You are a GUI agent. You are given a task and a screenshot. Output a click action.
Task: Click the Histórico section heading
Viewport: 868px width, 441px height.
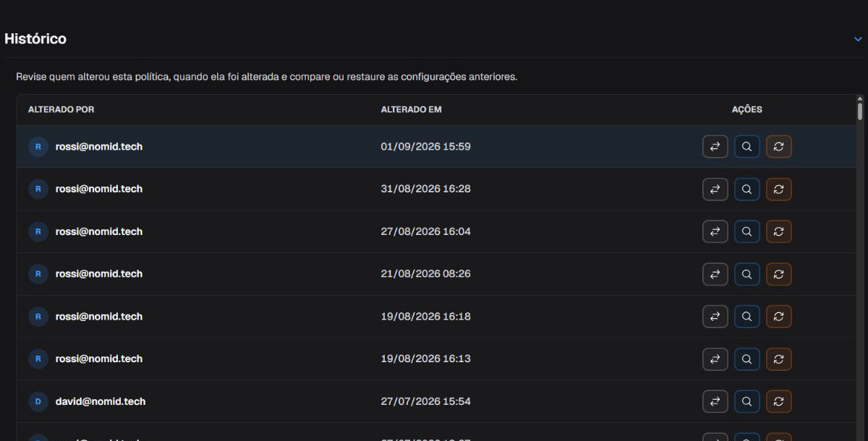coord(35,39)
